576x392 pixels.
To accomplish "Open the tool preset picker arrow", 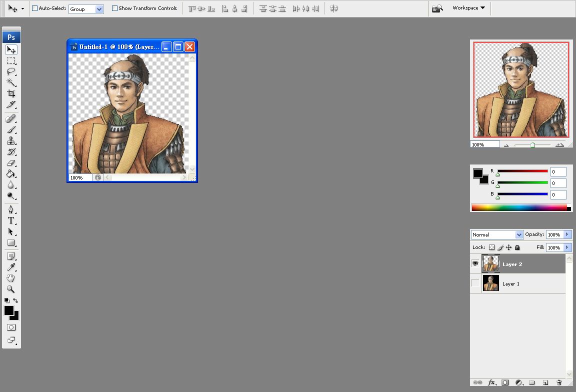I will coord(22,8).
